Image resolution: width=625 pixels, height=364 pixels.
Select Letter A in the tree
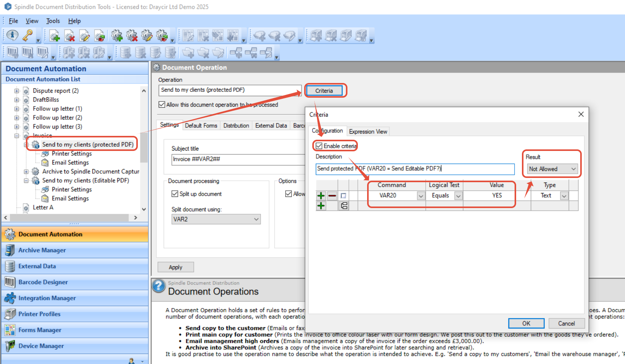[43, 207]
